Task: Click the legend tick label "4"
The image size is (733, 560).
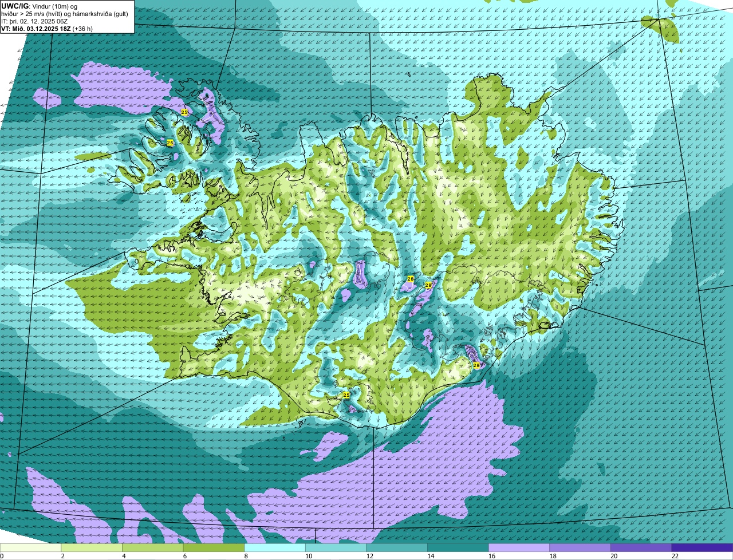Action: 123,556
